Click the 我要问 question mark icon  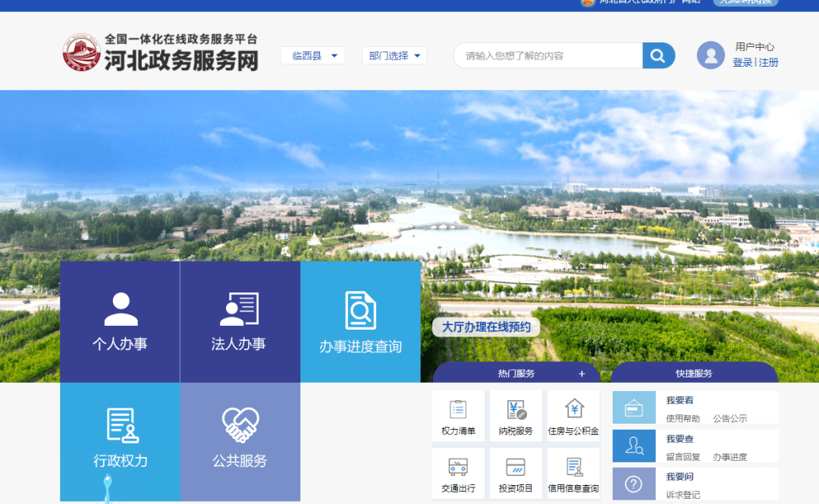pyautogui.click(x=634, y=484)
